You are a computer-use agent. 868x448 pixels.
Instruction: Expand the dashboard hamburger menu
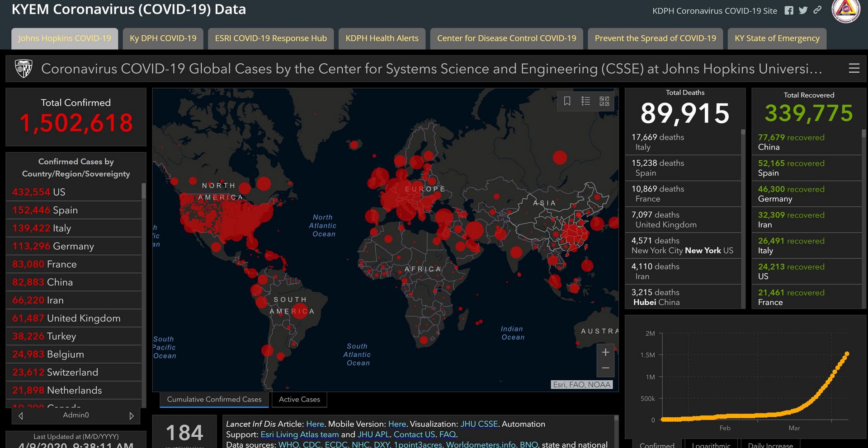[854, 68]
